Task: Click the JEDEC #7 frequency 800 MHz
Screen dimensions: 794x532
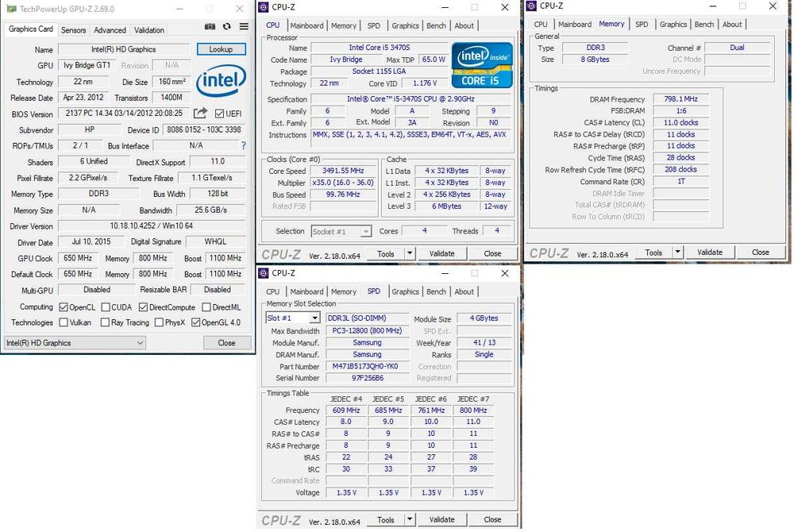Action: click(x=473, y=411)
